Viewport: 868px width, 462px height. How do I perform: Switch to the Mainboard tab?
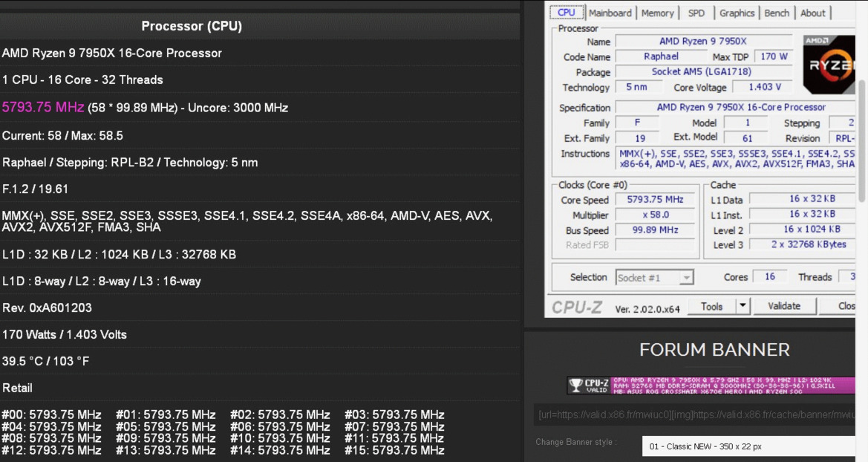pyautogui.click(x=610, y=13)
